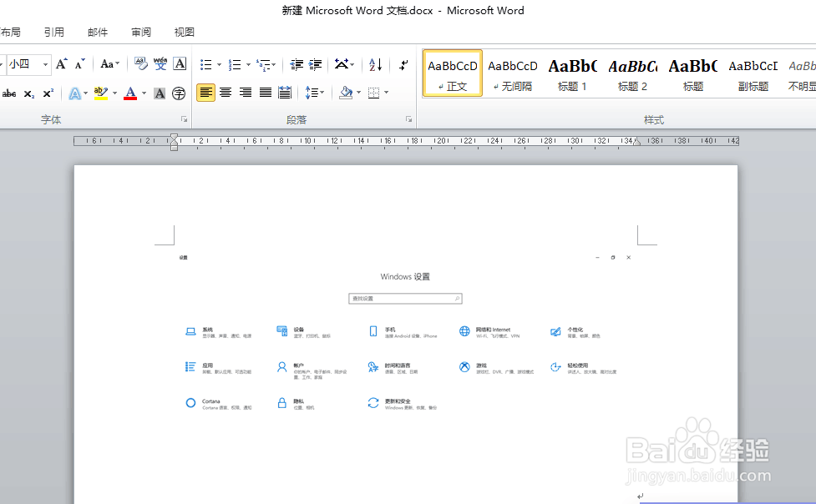The height and width of the screenshot is (504, 816).
Task: Open the Aa change case dropdown
Action: point(109,64)
